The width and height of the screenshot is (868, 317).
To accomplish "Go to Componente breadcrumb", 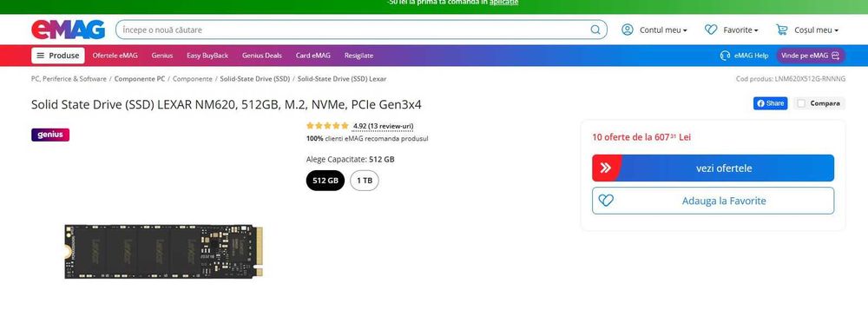I will click(192, 79).
